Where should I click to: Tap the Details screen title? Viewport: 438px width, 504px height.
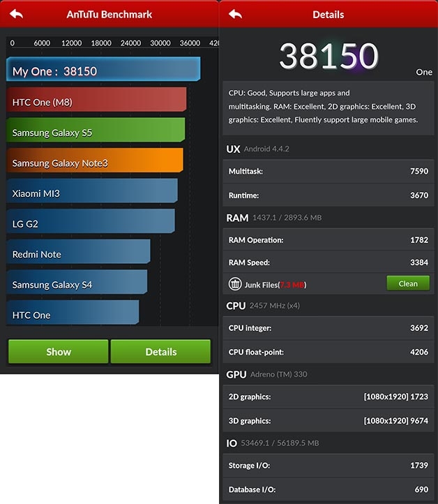pyautogui.click(x=328, y=15)
